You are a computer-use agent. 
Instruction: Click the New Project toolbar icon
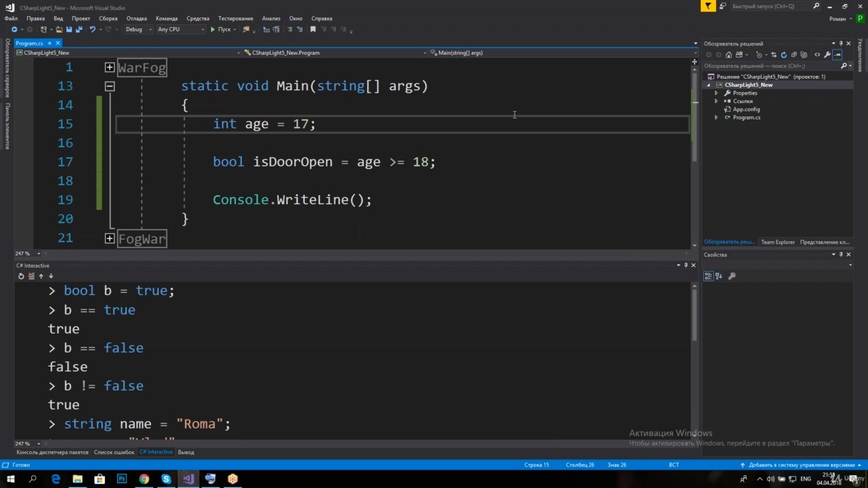43,29
